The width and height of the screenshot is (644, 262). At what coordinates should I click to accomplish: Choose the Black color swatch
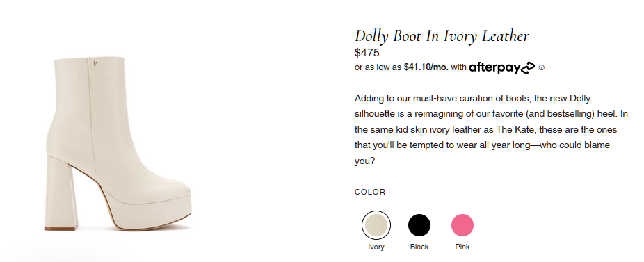419,225
